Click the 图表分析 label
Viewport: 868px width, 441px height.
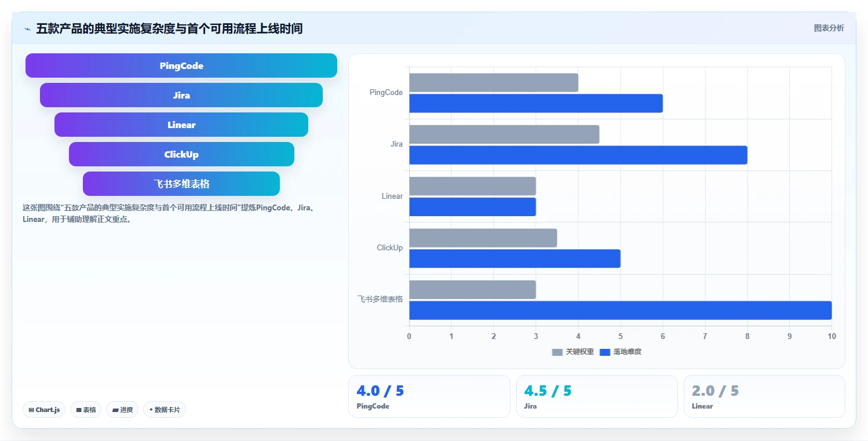point(829,28)
